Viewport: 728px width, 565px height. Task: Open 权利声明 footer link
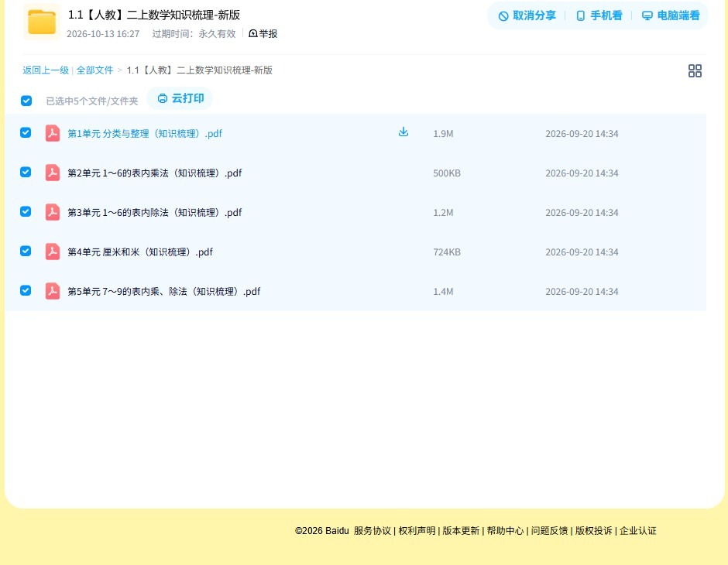click(x=417, y=531)
